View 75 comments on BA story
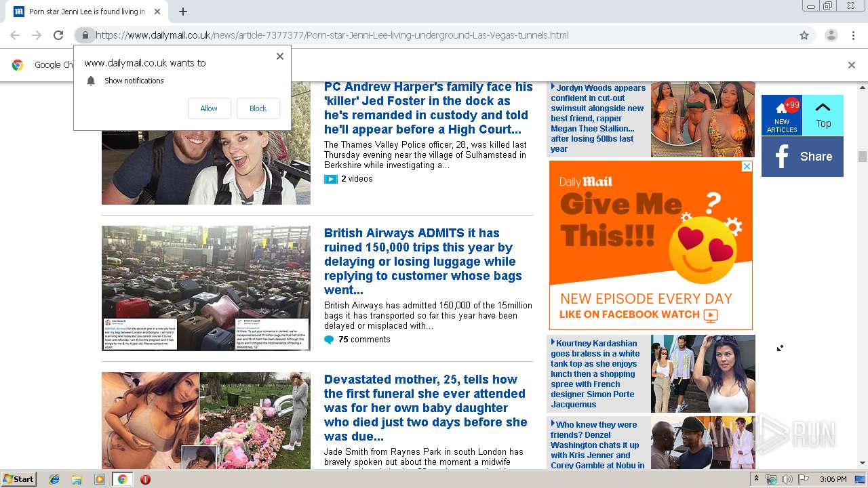 pyautogui.click(x=364, y=340)
